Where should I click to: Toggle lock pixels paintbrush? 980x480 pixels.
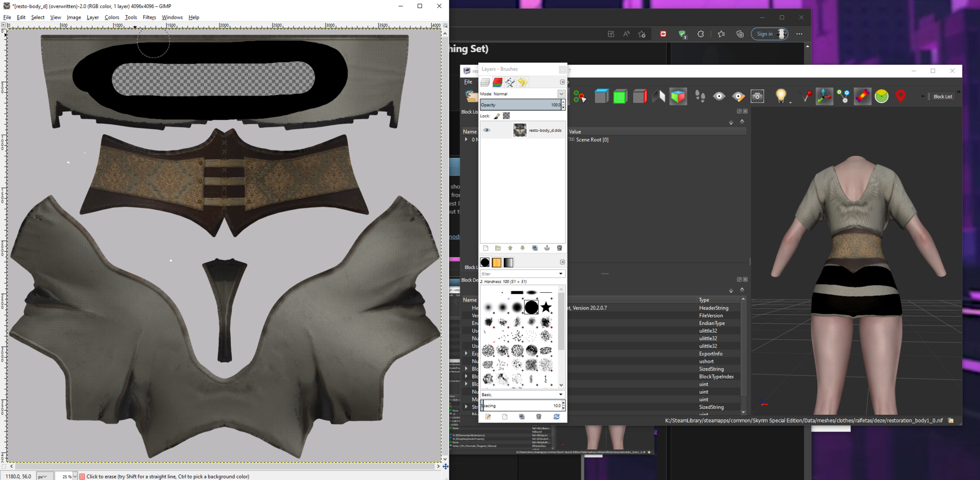tap(497, 116)
